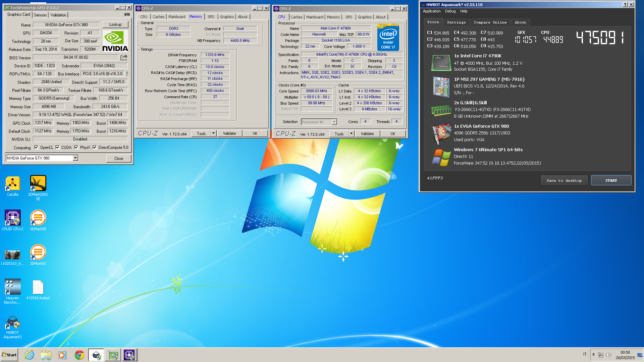Open the About tab in Aquamark
Viewport: 644px width, 362px height.
[x=520, y=22]
